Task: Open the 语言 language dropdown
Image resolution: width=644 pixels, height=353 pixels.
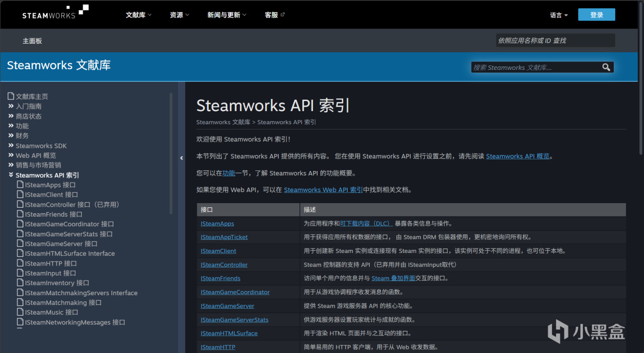Action: [x=559, y=15]
